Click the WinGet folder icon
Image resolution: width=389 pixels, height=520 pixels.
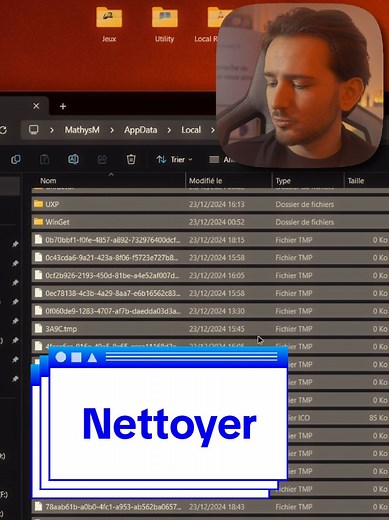click(39, 222)
